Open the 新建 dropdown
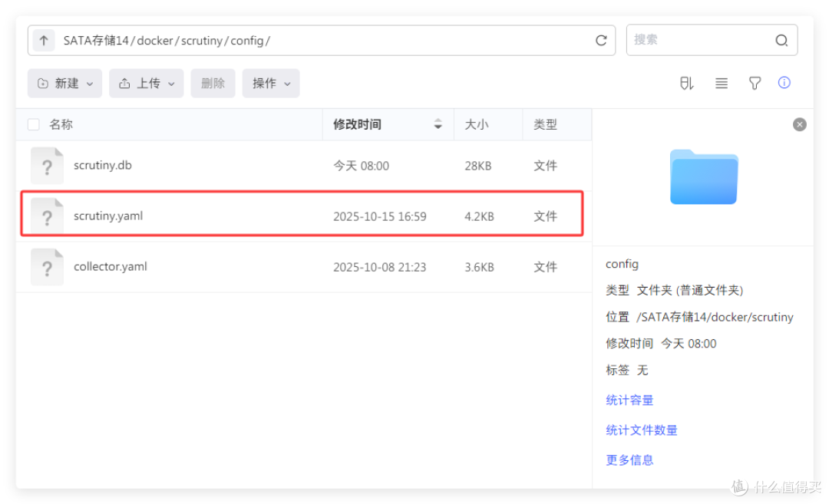 [x=64, y=83]
